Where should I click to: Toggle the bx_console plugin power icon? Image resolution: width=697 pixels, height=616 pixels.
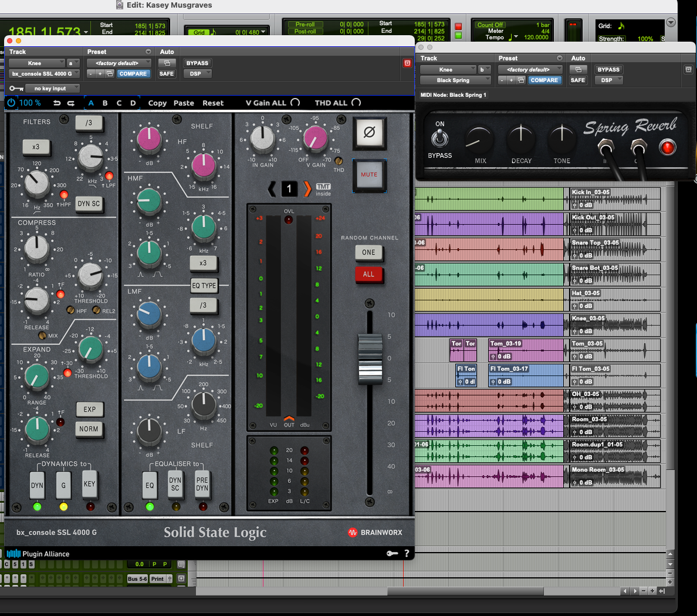coord(11,103)
